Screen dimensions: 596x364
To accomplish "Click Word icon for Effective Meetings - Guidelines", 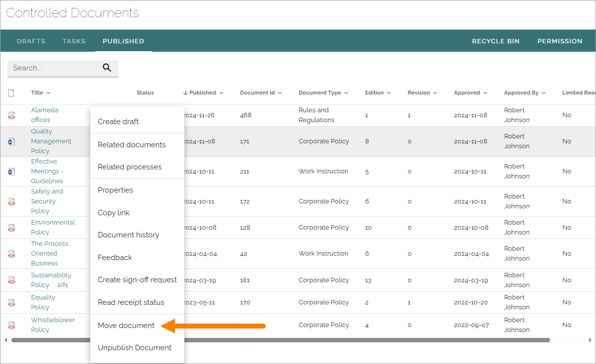I will pos(11,171).
